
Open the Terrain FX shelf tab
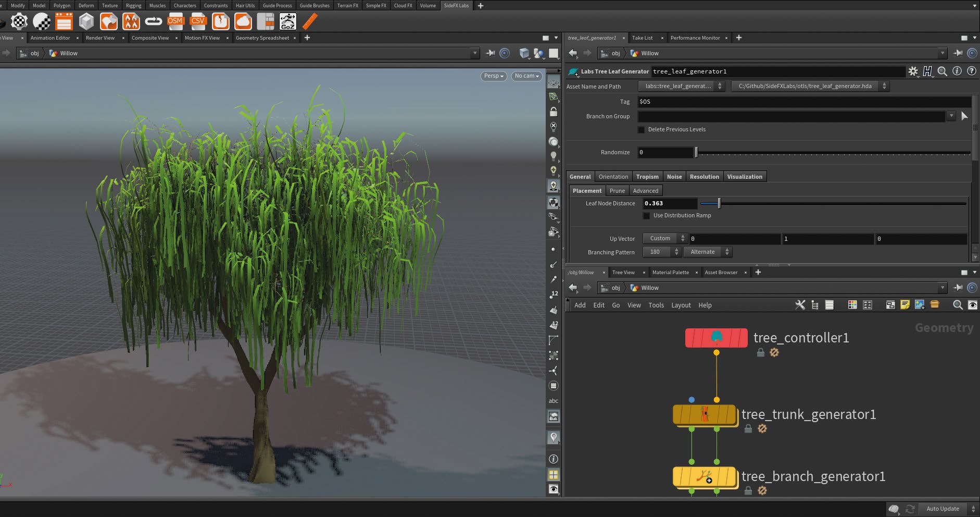(347, 5)
